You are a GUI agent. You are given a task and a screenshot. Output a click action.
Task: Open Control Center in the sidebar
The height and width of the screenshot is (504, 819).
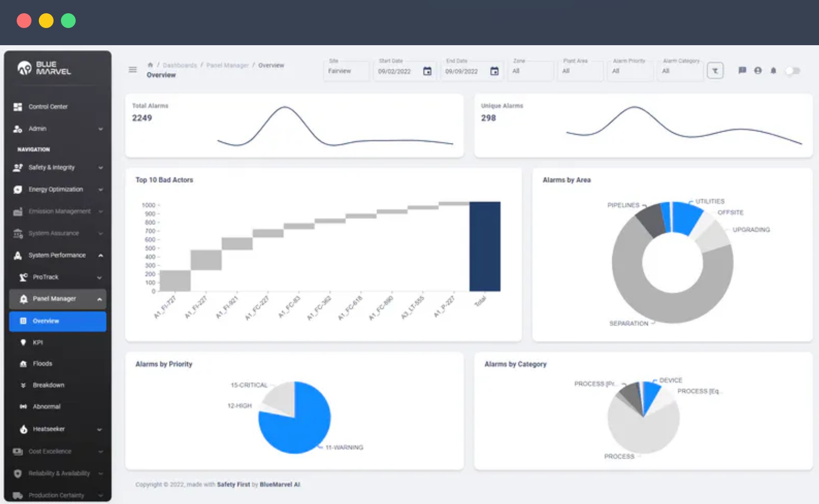48,107
